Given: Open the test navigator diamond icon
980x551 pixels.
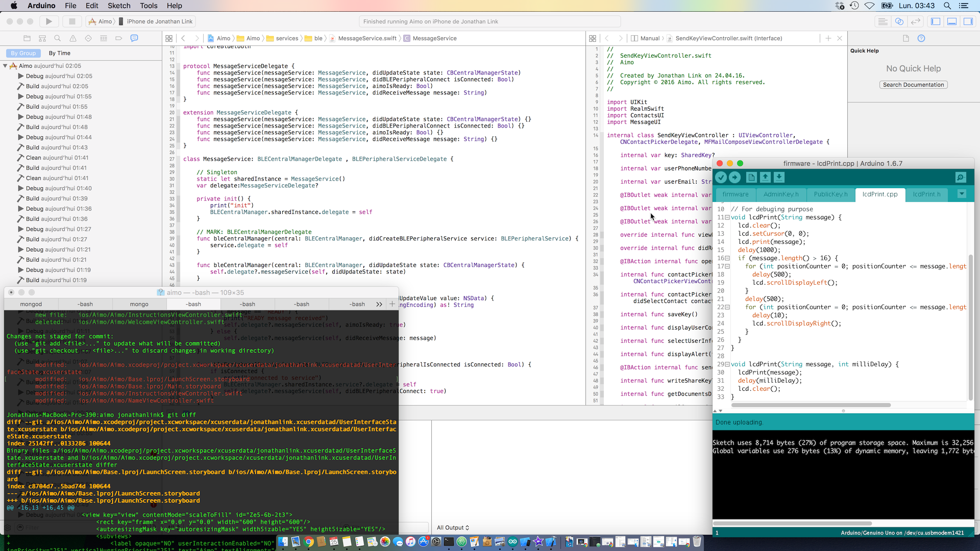Looking at the screenshot, I should [x=88, y=38].
